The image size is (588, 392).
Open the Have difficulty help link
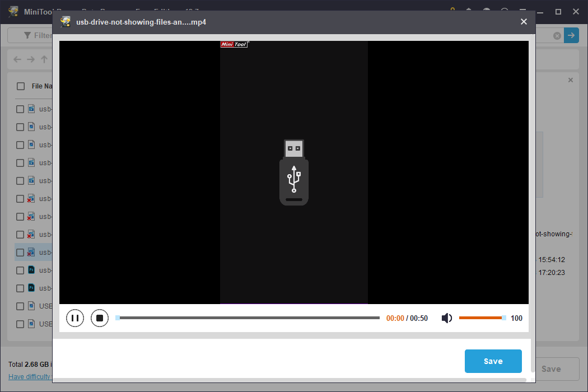click(30, 377)
